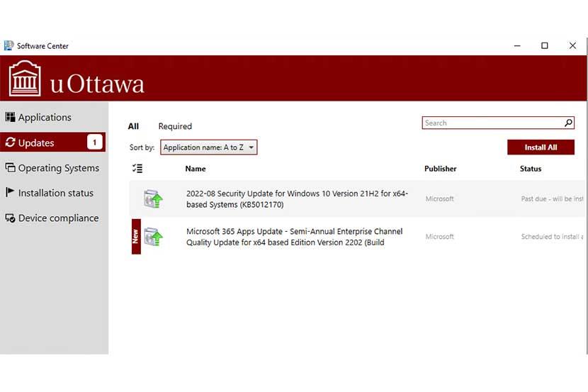Screen dimensions: 588x392
Task: Sort list by Name column header
Action: tap(196, 169)
